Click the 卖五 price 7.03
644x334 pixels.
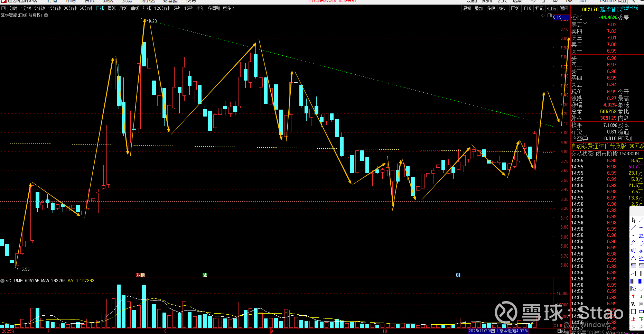[x=612, y=25]
